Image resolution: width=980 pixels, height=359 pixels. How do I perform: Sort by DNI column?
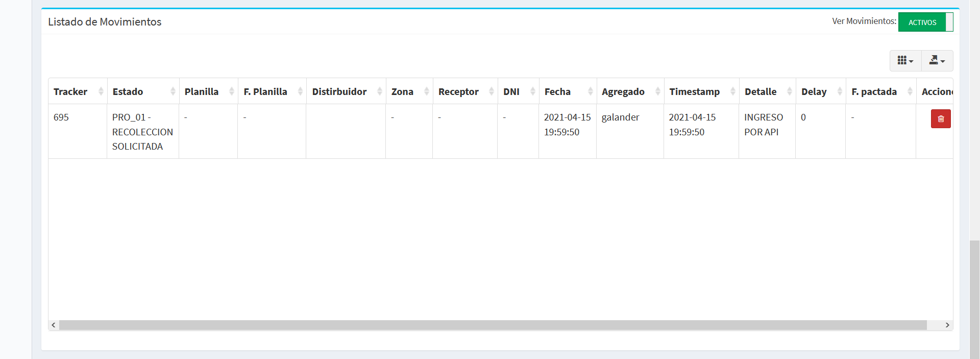518,92
